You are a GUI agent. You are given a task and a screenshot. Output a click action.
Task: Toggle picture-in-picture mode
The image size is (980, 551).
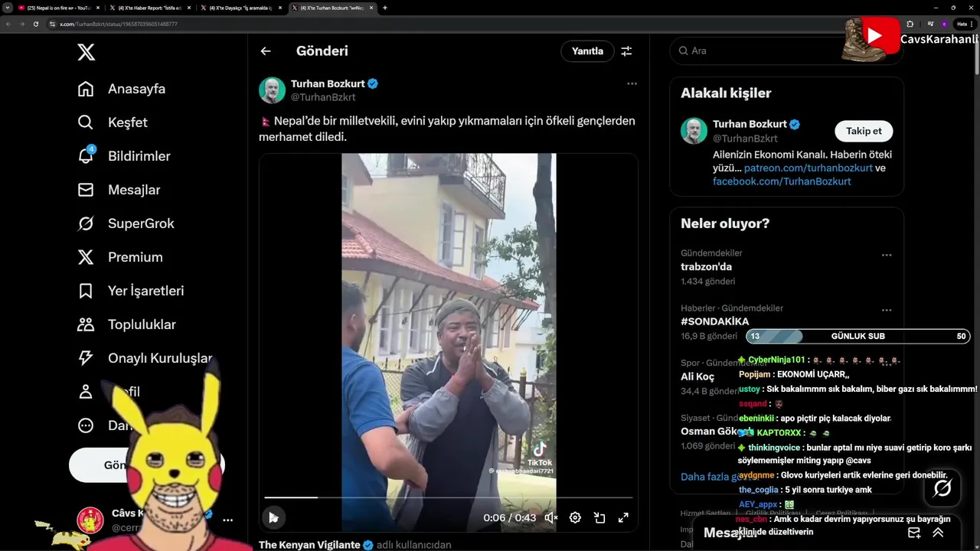(599, 518)
